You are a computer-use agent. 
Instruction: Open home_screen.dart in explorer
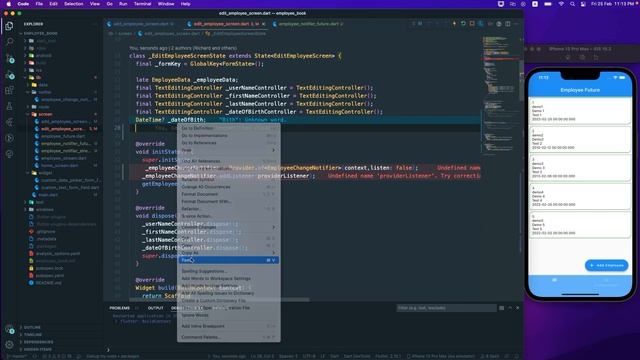(x=60, y=166)
